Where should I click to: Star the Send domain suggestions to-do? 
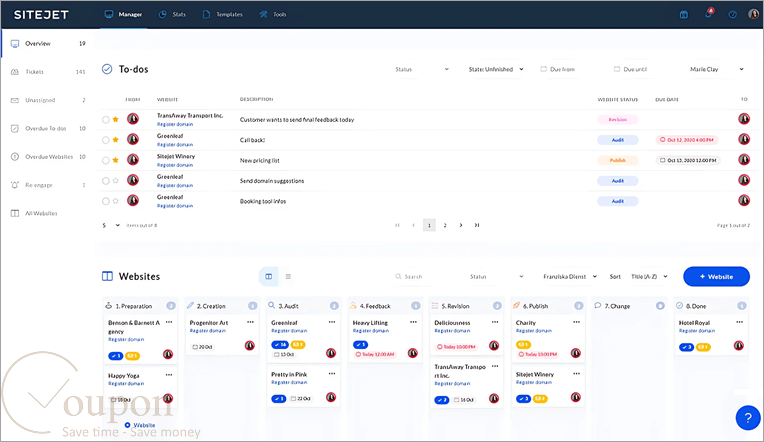115,180
